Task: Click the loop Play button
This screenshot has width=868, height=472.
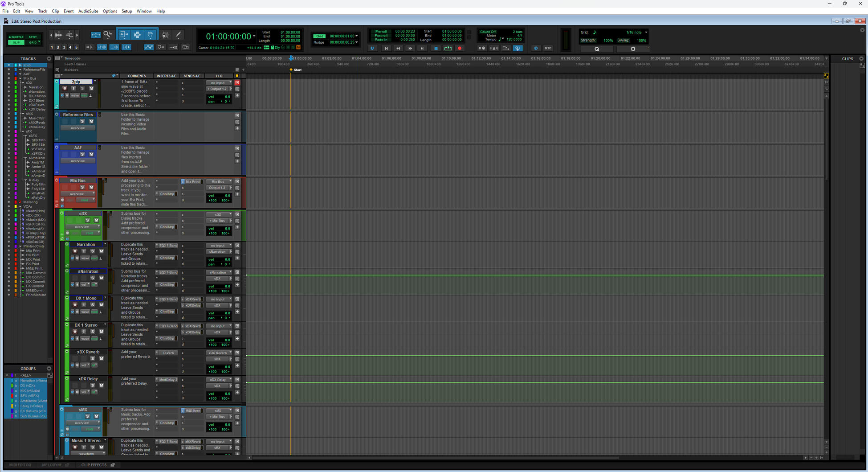Action: pyautogui.click(x=448, y=48)
